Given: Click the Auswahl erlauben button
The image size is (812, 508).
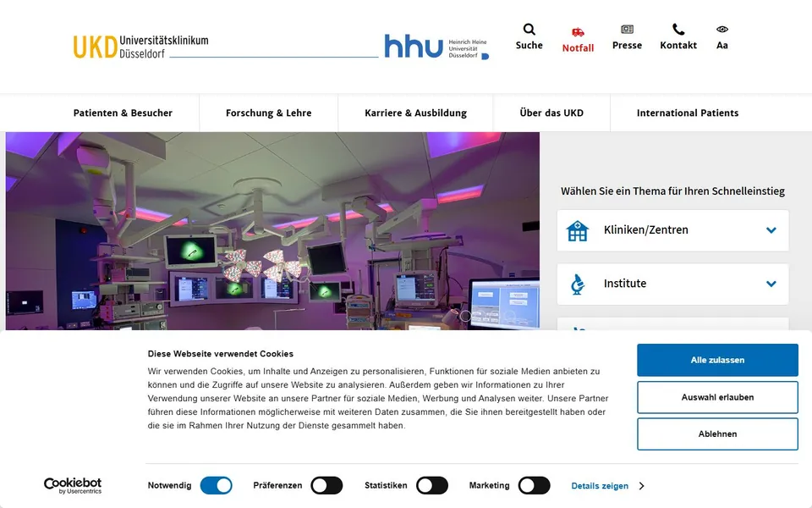Looking at the screenshot, I should (717, 397).
